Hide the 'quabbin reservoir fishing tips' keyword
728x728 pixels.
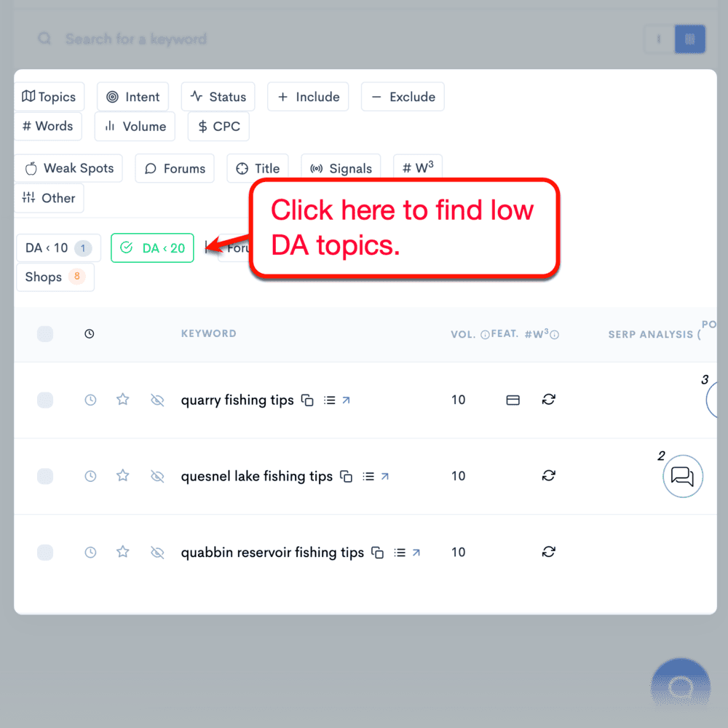coord(157,553)
